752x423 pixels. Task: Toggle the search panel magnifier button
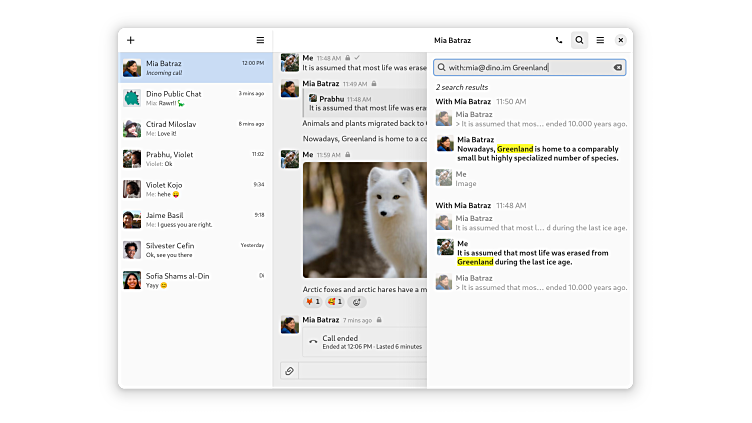point(579,40)
